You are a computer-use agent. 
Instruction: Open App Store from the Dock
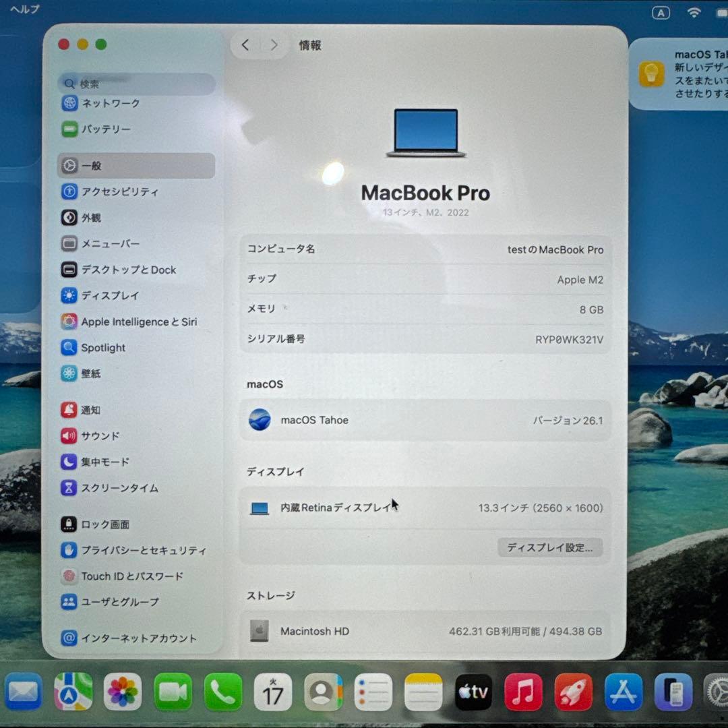point(624,692)
